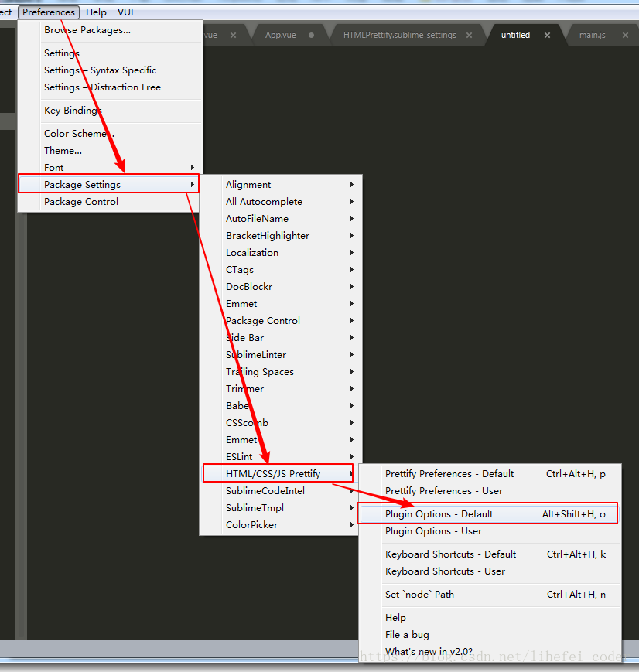Expand SublimeCodeIntel package submenu
Screen dimensions: 639x672
[x=281, y=491]
